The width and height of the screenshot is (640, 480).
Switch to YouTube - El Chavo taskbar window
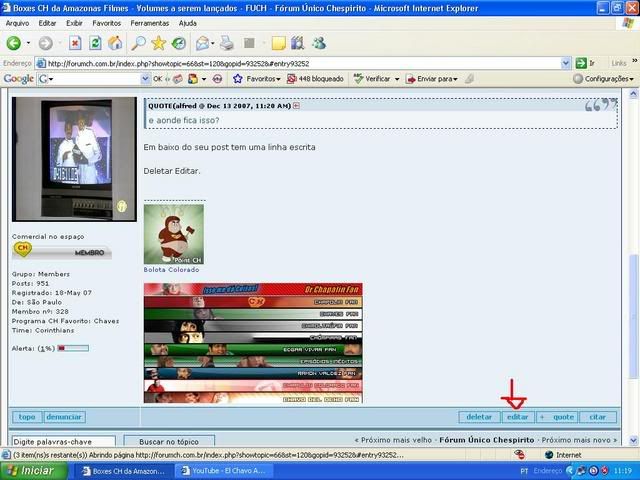(x=224, y=471)
